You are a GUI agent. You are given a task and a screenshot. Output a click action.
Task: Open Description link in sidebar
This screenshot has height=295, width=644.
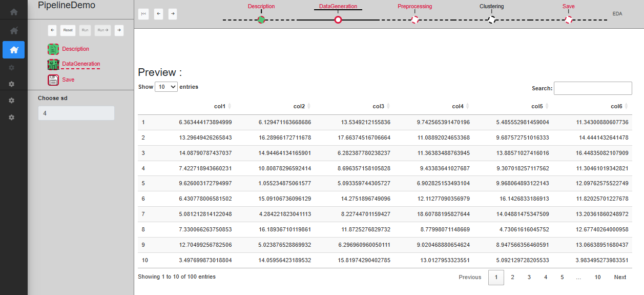click(76, 49)
